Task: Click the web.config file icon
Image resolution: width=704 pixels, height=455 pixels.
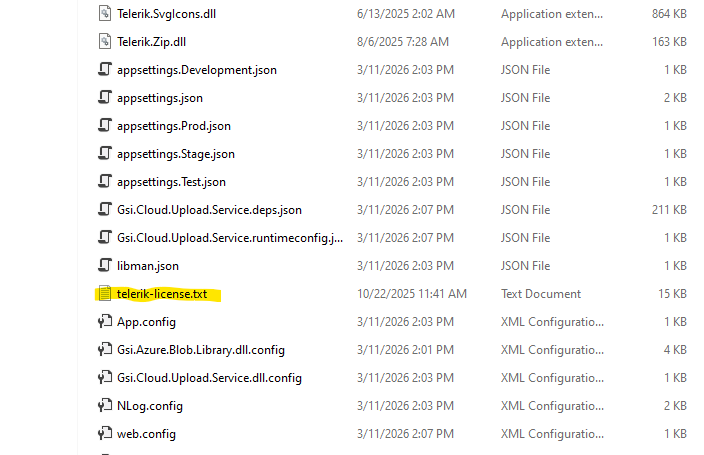Action: pos(104,434)
